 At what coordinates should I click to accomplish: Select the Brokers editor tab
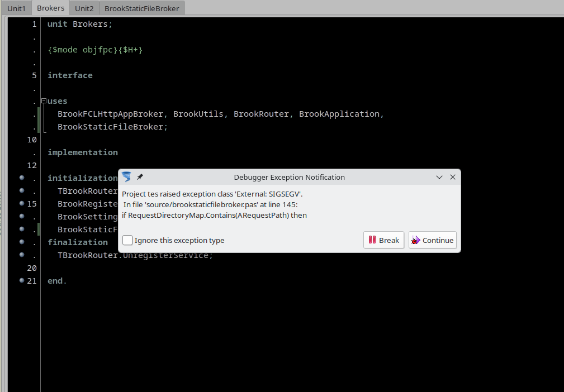point(51,8)
